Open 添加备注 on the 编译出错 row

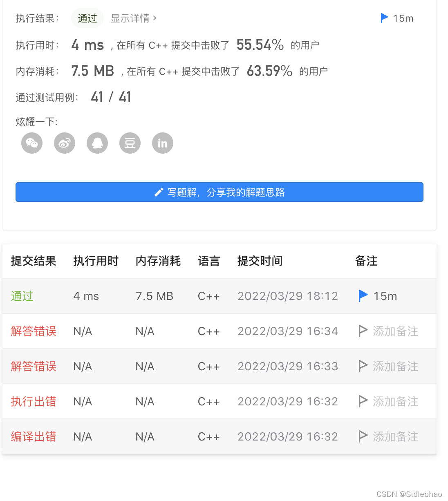click(x=395, y=436)
